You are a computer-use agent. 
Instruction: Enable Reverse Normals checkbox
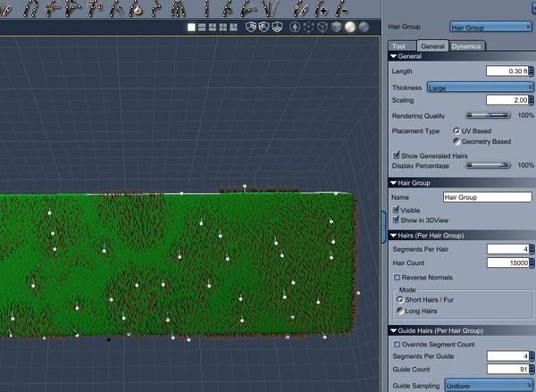397,277
